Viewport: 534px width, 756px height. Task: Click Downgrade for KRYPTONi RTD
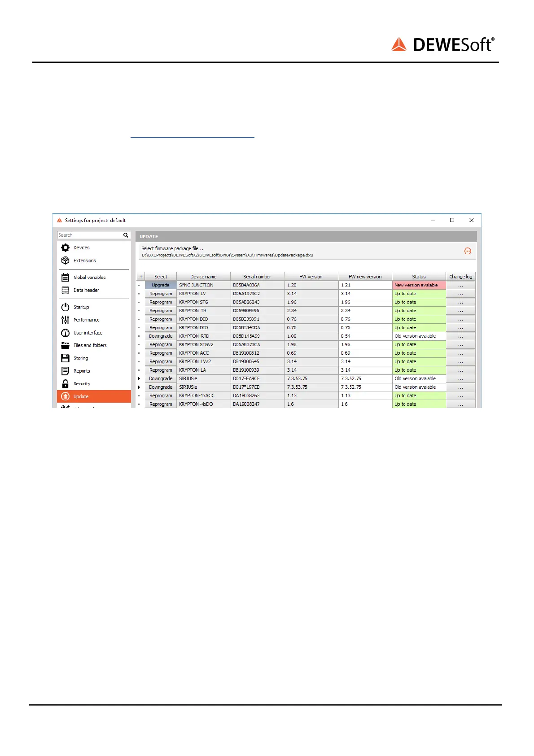tap(161, 336)
